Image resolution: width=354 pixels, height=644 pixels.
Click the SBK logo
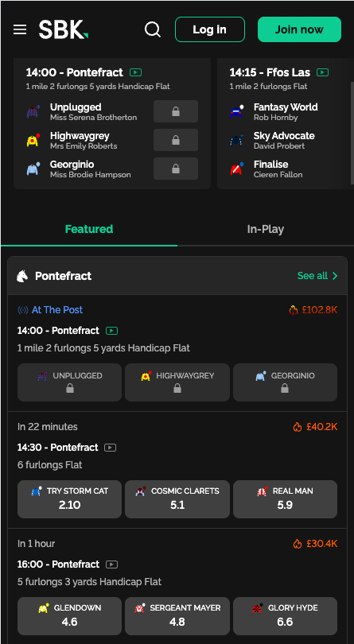(x=64, y=29)
